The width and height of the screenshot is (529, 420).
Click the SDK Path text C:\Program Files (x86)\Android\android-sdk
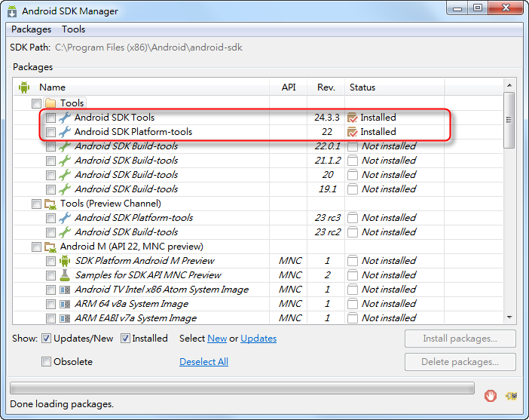[148, 48]
